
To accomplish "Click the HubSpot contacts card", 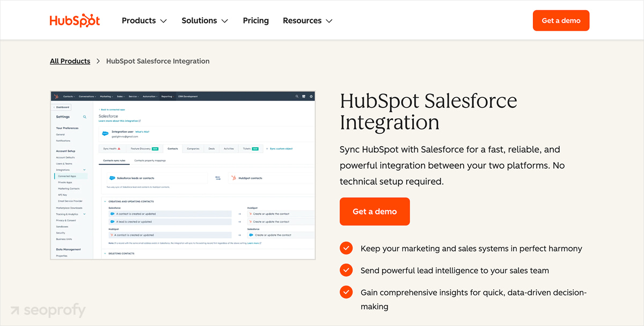I will click(271, 178).
